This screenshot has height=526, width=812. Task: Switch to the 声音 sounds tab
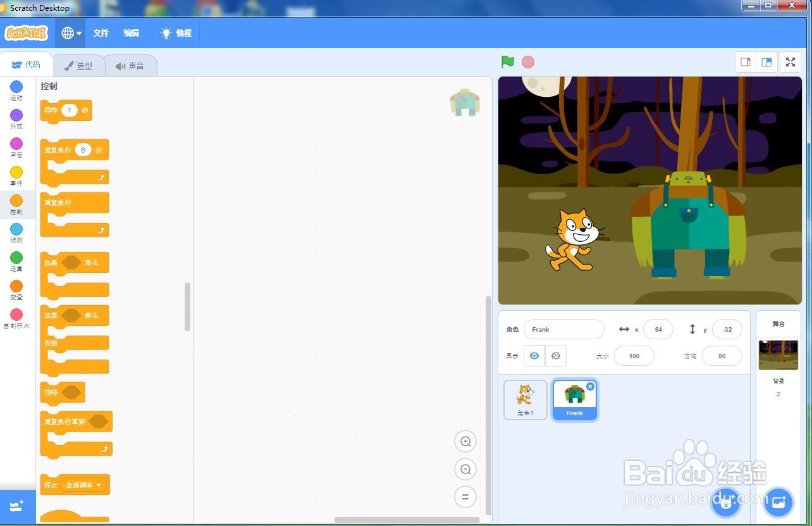[x=130, y=66]
